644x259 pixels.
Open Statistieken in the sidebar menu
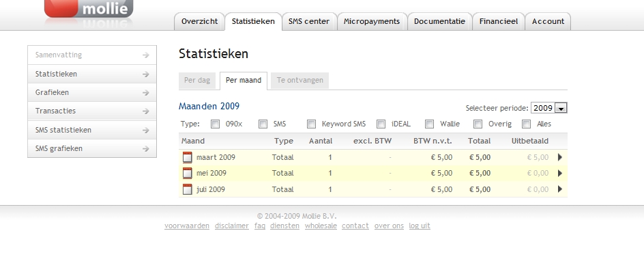(92, 74)
